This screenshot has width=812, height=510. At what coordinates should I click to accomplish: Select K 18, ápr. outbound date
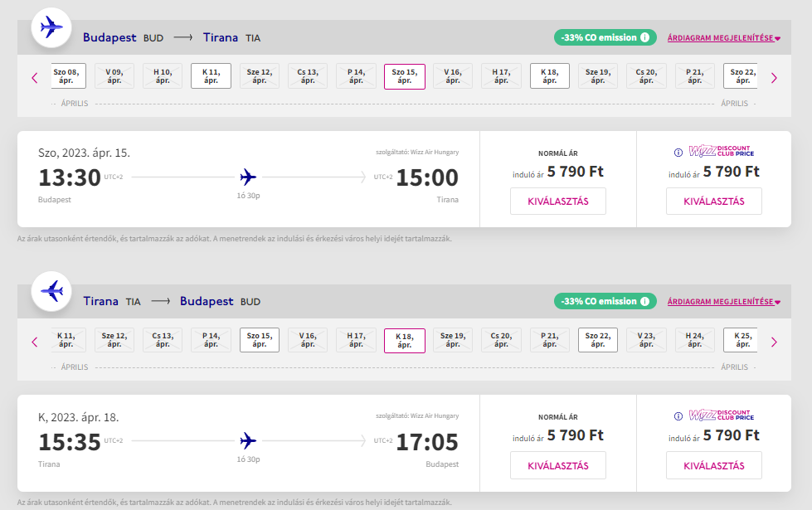click(x=549, y=76)
